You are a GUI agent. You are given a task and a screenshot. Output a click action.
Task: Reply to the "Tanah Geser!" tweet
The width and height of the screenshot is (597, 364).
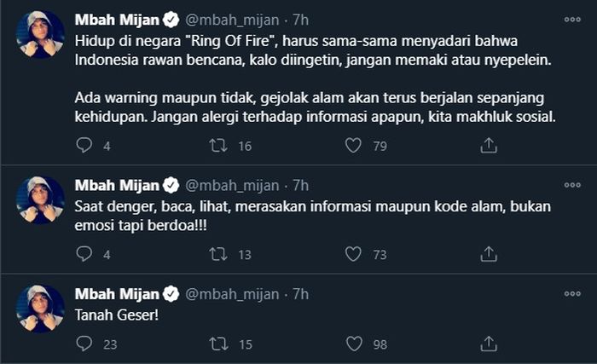pyautogui.click(x=84, y=343)
